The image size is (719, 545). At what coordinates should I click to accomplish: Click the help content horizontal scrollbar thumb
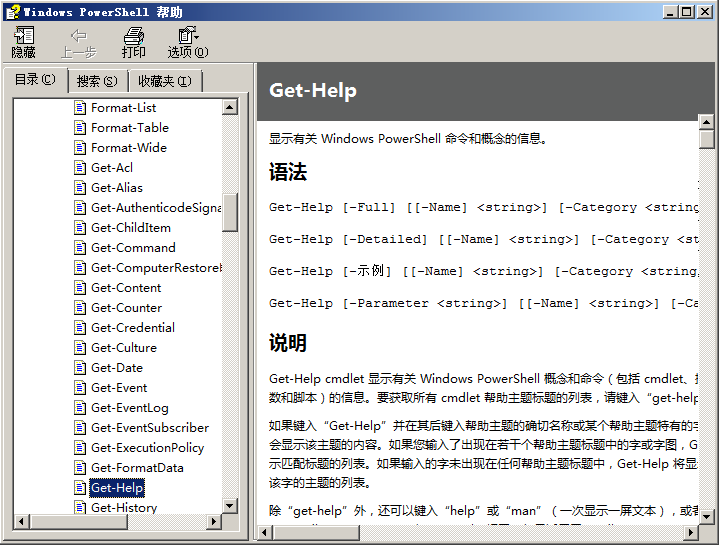click(x=316, y=533)
